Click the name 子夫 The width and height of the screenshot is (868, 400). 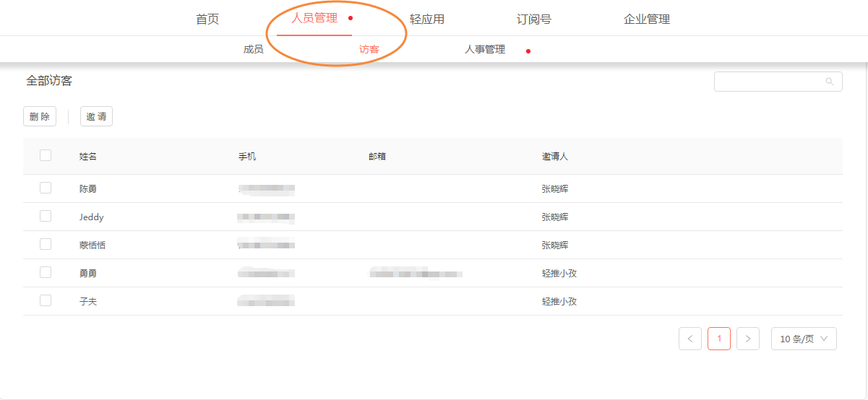point(88,301)
